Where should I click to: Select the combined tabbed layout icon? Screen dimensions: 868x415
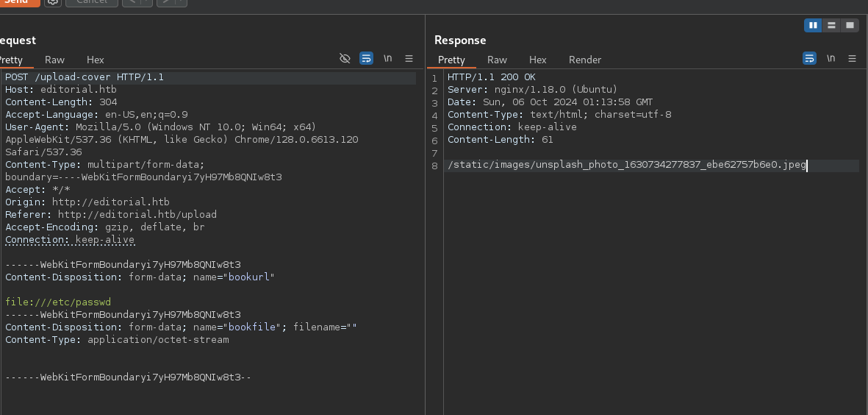[850, 25]
